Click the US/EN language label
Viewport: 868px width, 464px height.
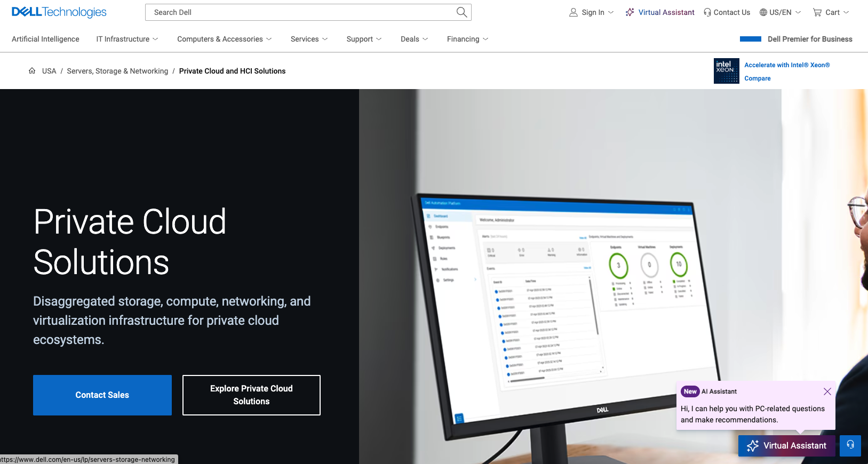point(781,12)
